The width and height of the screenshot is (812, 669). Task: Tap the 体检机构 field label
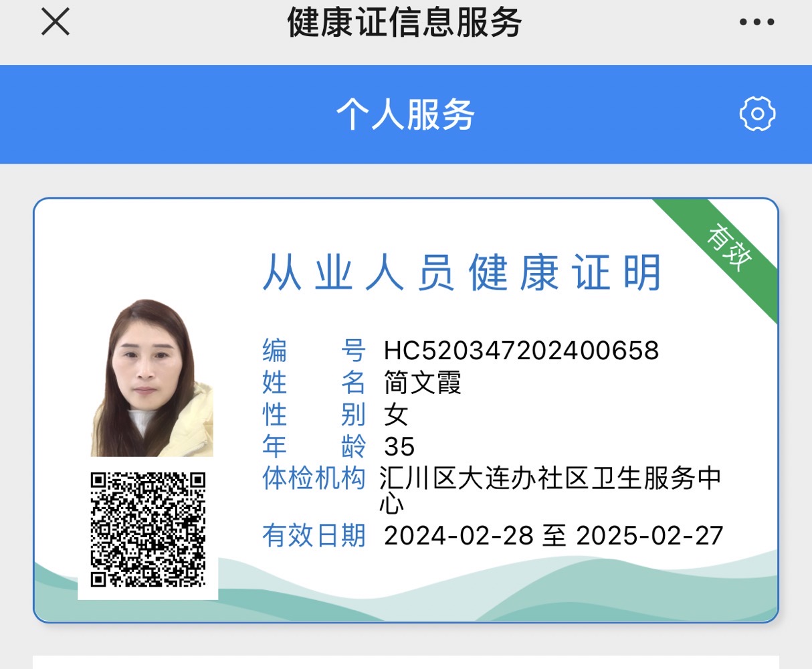pyautogui.click(x=313, y=478)
